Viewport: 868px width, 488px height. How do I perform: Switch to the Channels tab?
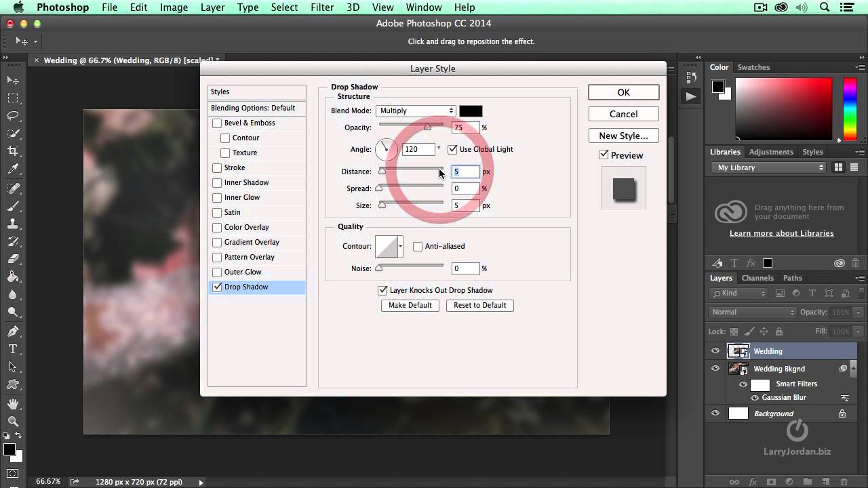click(x=757, y=278)
